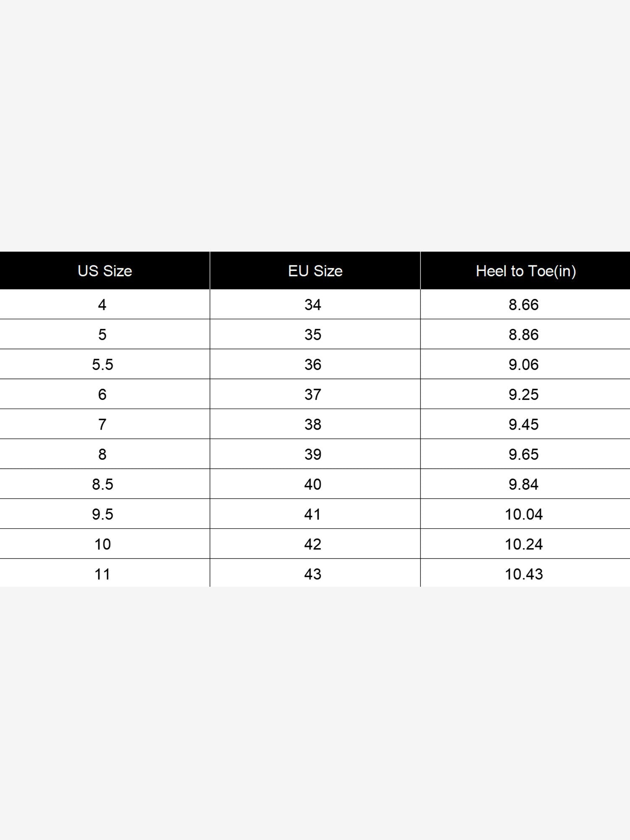This screenshot has width=630, height=840.
Task: Click EU size 37 cell
Action: pos(315,394)
